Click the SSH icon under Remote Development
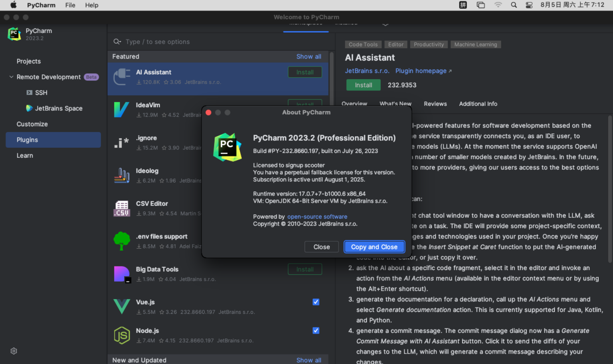 click(29, 92)
